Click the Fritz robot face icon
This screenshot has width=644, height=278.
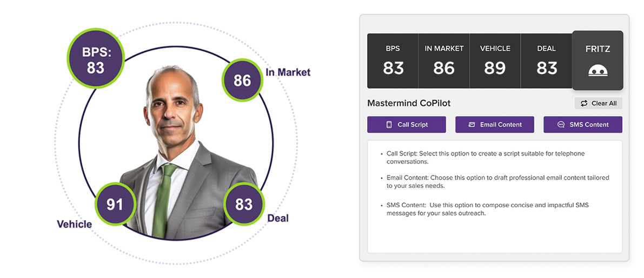click(597, 70)
